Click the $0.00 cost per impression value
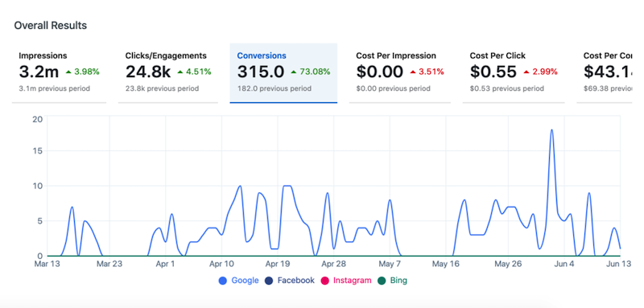The image size is (644, 308). [x=379, y=72]
